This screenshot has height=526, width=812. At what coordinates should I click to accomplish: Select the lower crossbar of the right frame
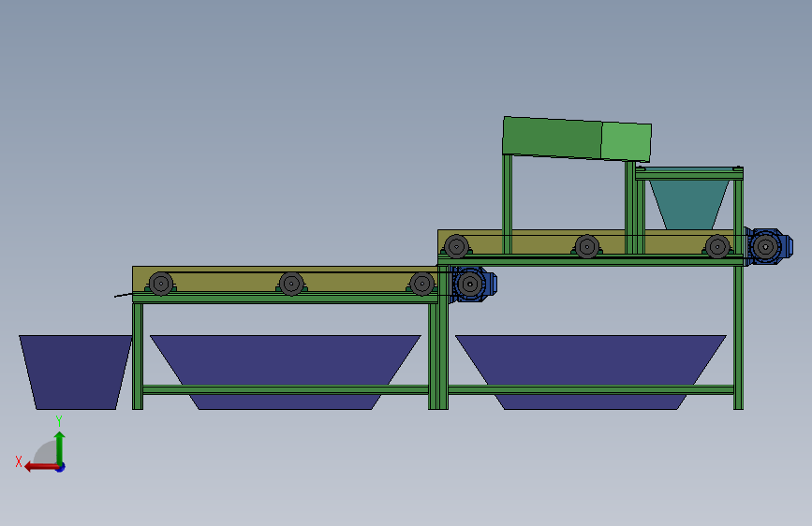(591, 390)
